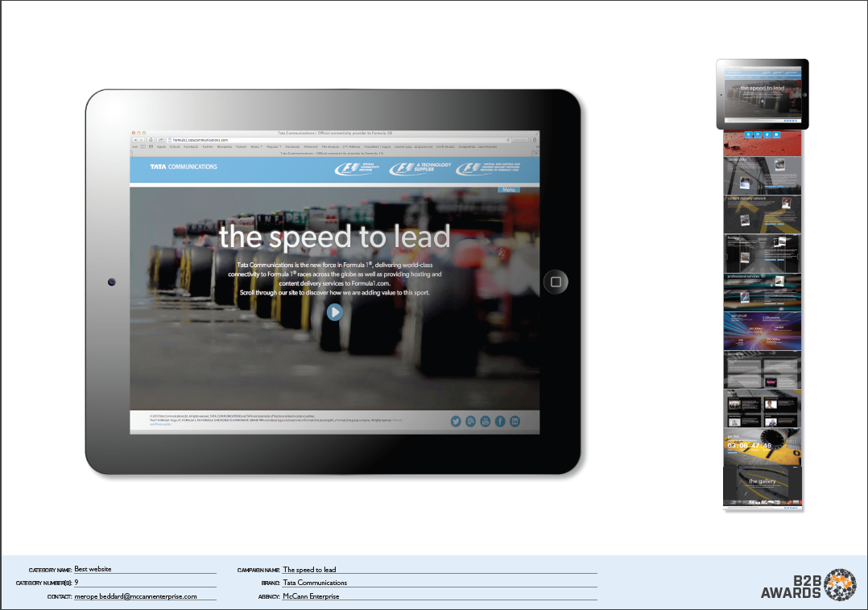
Task: Click the Reader button in address bar
Action: tap(520, 140)
